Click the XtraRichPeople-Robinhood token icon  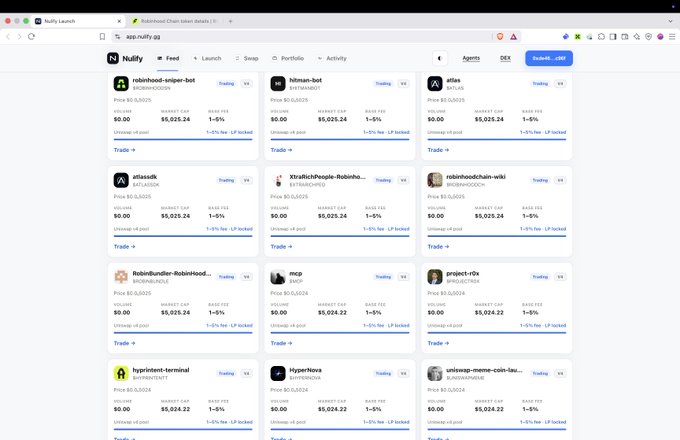(x=278, y=180)
